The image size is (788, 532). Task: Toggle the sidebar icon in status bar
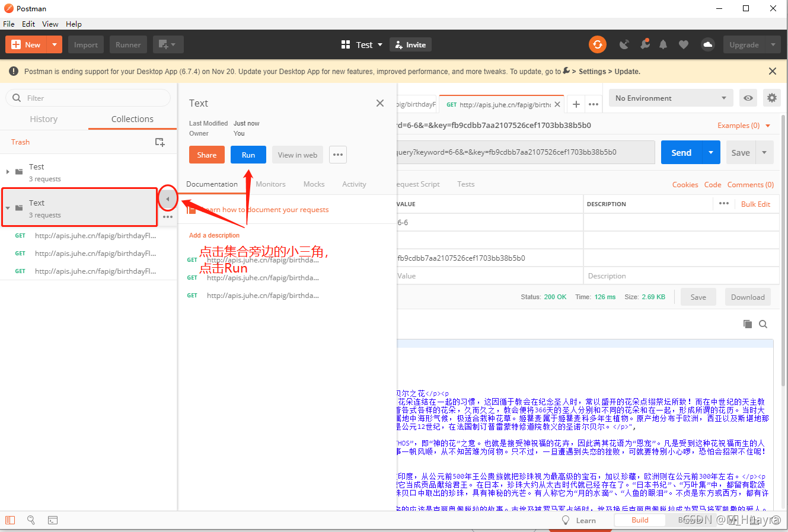[x=9, y=520]
